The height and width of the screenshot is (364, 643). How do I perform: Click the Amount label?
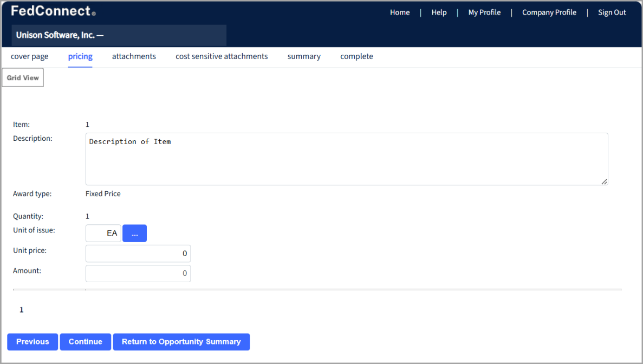pyautogui.click(x=27, y=271)
